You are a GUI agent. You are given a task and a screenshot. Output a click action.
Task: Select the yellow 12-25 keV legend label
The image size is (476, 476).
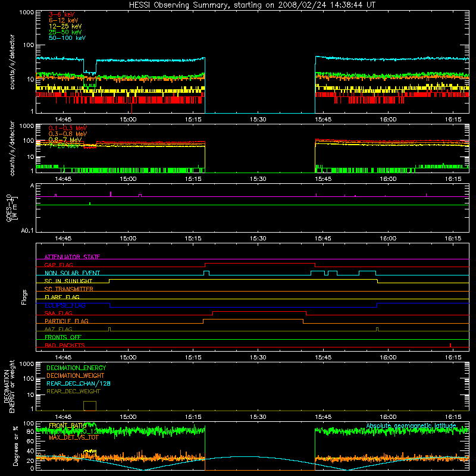click(x=65, y=26)
